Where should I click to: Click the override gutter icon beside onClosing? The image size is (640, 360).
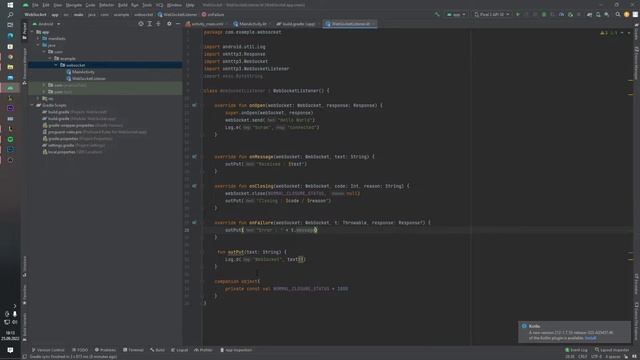(194, 186)
